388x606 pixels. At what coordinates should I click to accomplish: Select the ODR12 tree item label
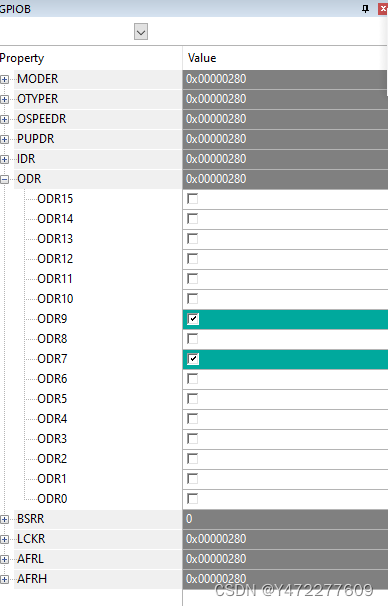(55, 259)
